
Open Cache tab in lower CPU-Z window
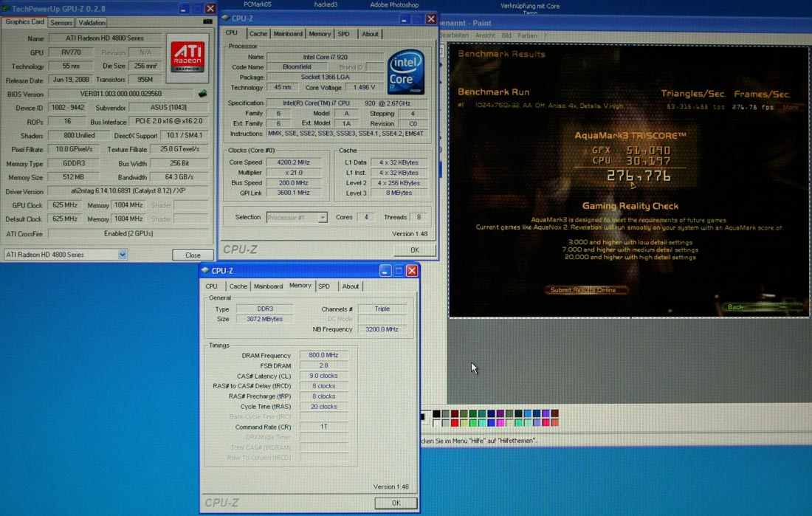coord(238,286)
